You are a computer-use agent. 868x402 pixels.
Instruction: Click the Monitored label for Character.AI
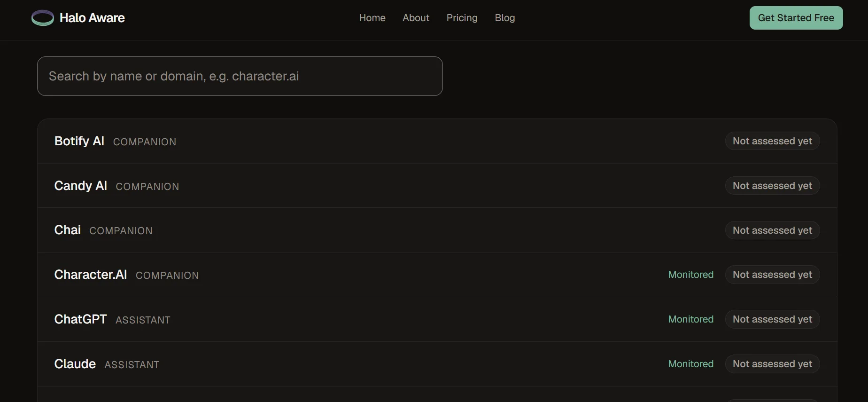click(691, 275)
